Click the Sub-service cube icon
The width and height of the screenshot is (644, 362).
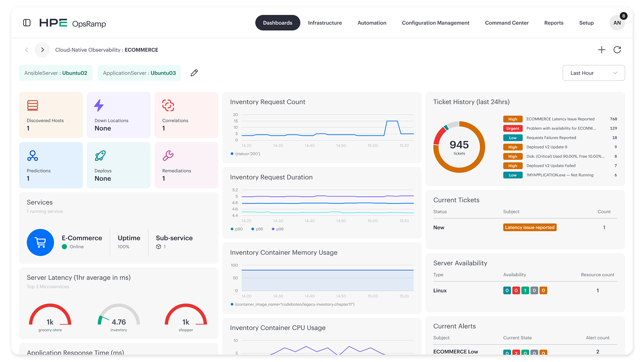(x=159, y=247)
